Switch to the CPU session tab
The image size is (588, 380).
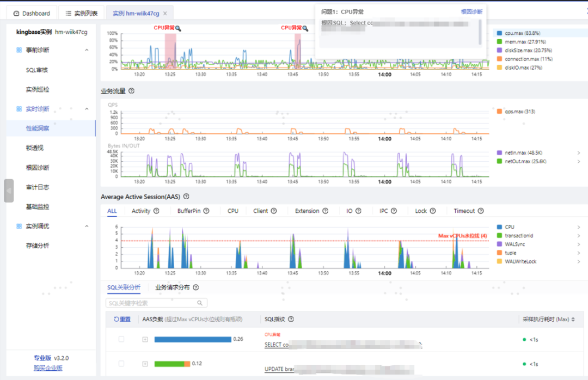[x=233, y=211]
